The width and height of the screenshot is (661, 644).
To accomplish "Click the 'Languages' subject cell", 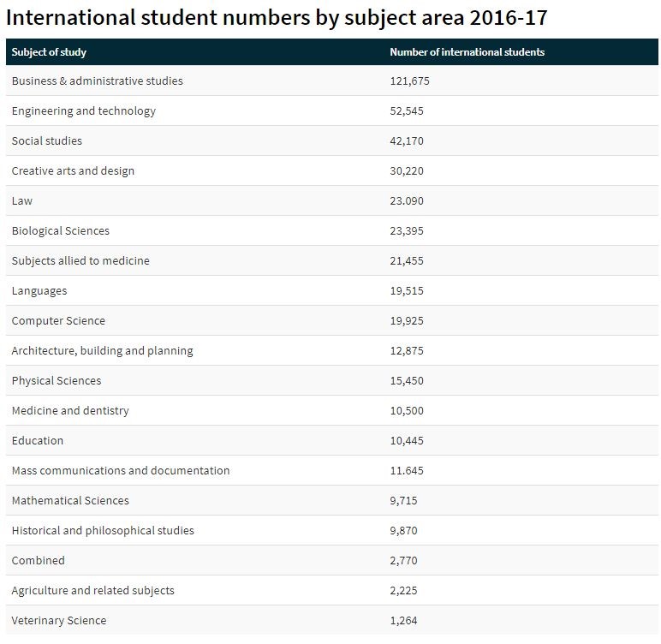I will pyautogui.click(x=39, y=291).
